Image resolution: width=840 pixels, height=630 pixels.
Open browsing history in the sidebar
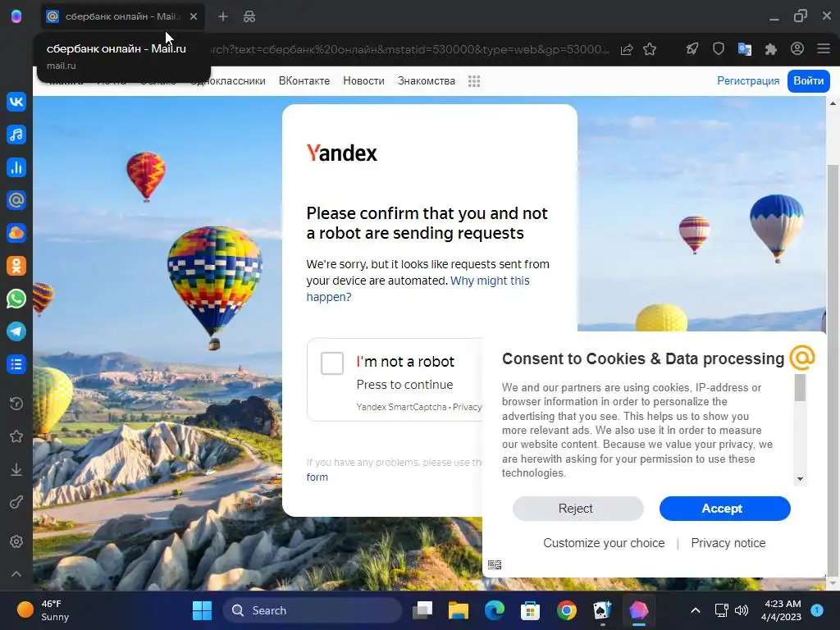(x=16, y=403)
